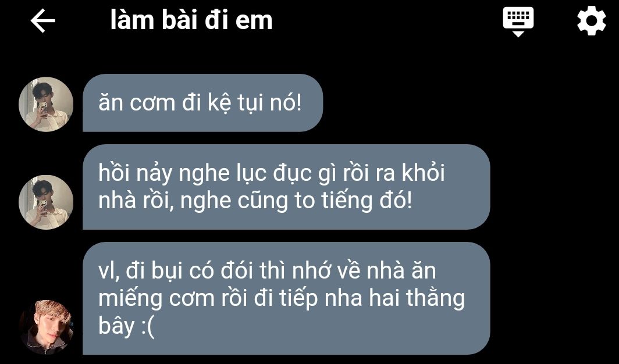Image resolution: width=619 pixels, height=364 pixels.
Task: Open the avatar beside the "vl, đi bụi" message
Action: (x=46, y=327)
